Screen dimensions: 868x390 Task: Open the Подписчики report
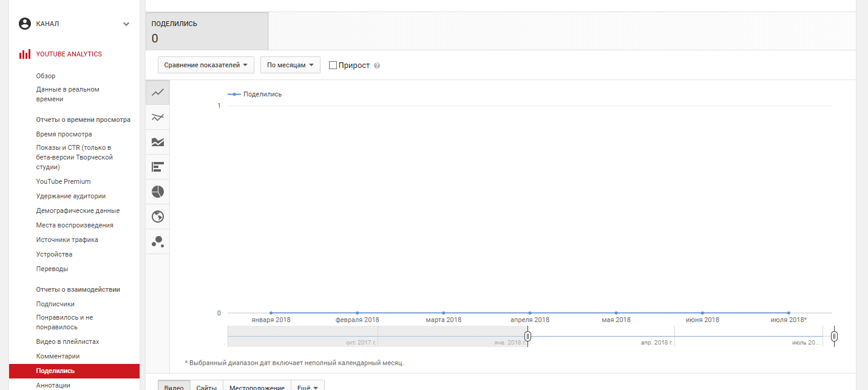(x=55, y=304)
